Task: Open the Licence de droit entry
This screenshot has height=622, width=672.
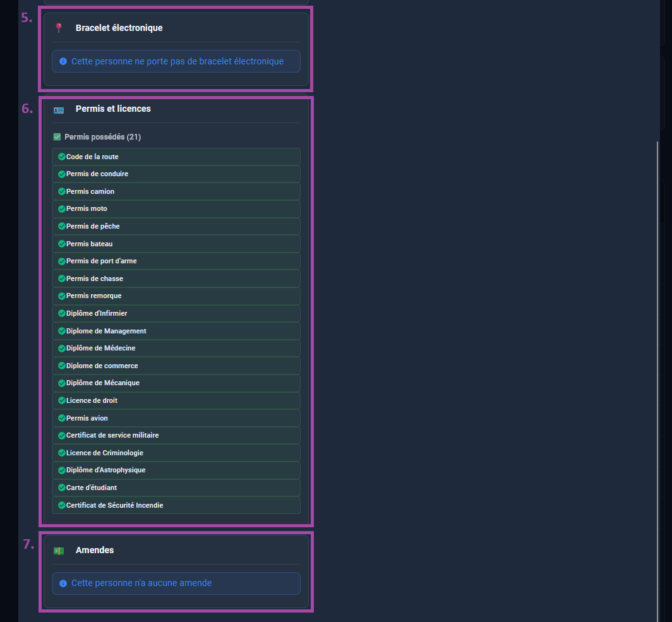Action: [x=176, y=401]
